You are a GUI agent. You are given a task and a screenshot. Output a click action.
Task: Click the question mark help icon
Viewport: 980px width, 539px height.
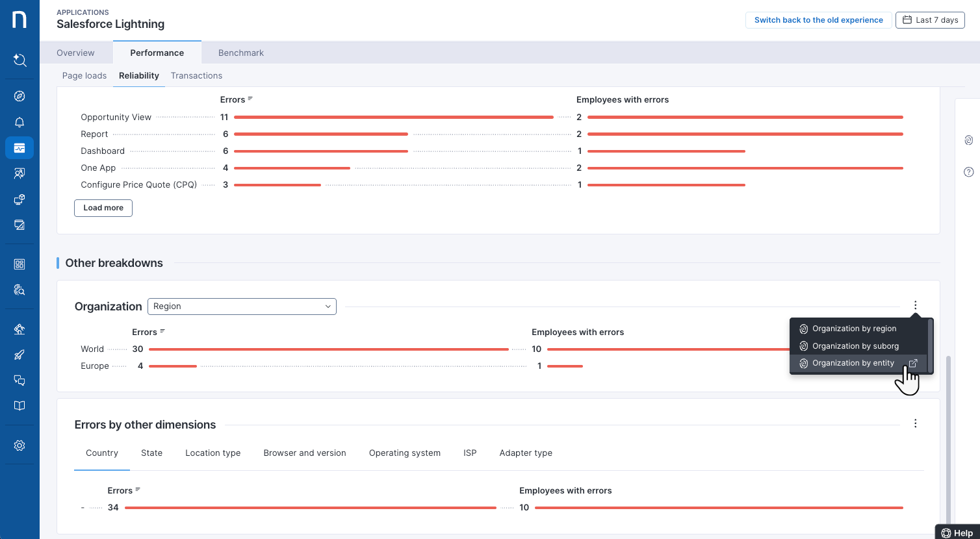(x=968, y=172)
